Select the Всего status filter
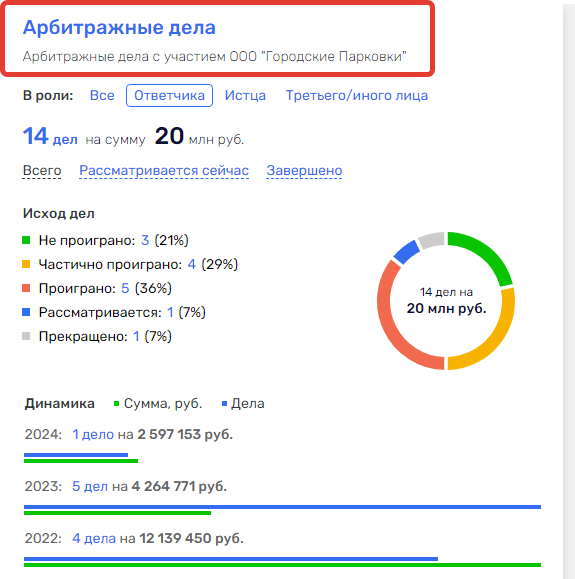This screenshot has width=575, height=579. [42, 170]
